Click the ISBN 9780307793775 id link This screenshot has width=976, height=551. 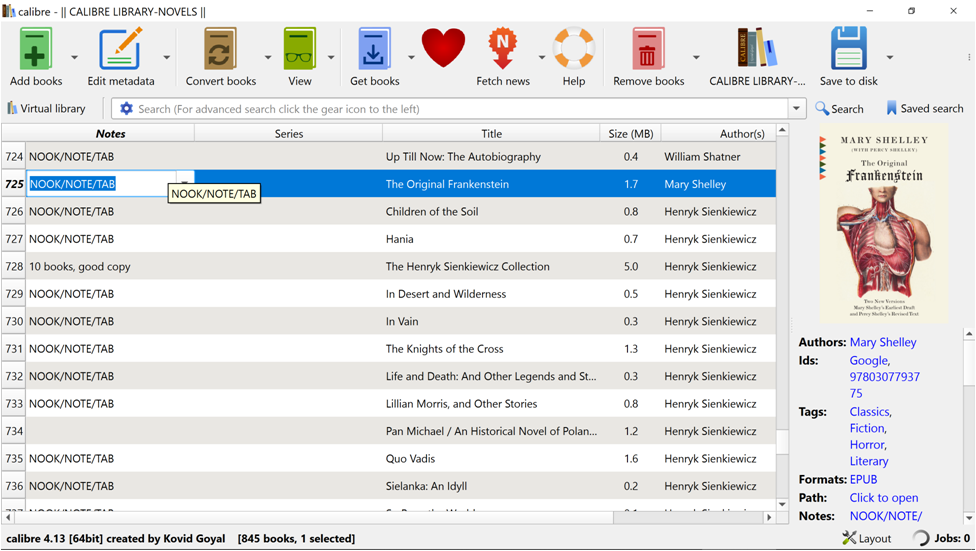pyautogui.click(x=884, y=385)
